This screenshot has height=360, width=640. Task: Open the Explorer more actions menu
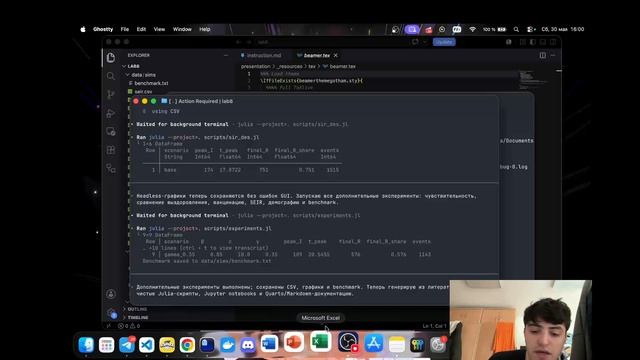(x=226, y=55)
